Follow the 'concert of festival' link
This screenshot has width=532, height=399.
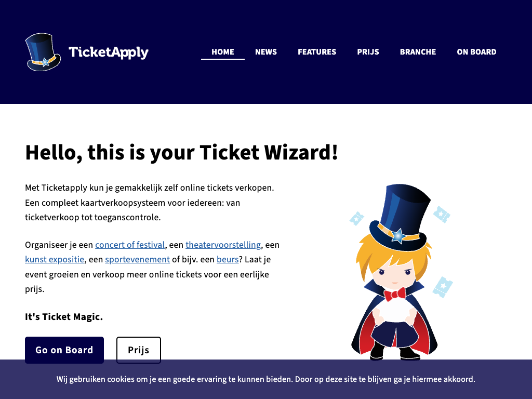pyautogui.click(x=130, y=245)
